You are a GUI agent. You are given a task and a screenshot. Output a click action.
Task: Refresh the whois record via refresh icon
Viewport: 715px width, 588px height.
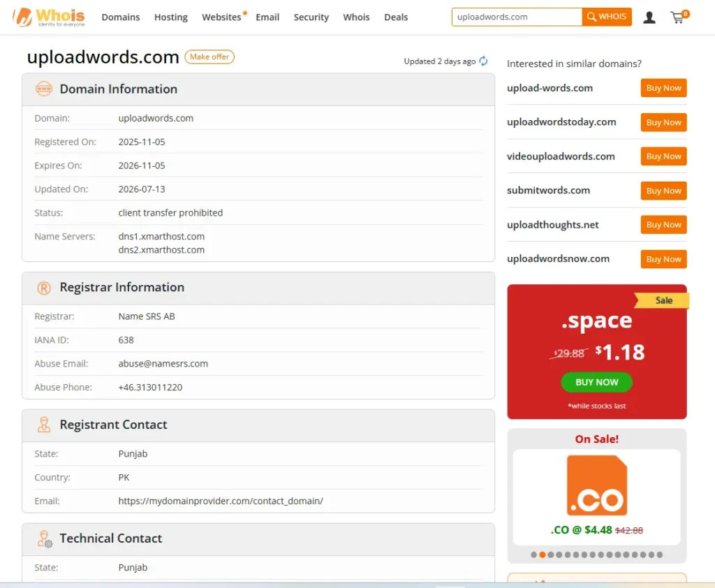(x=483, y=61)
